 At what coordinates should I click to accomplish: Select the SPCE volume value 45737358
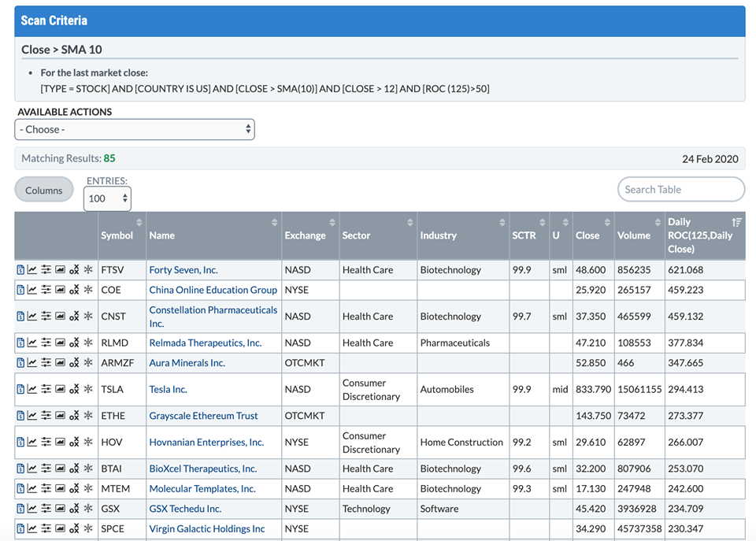pyautogui.click(x=639, y=528)
